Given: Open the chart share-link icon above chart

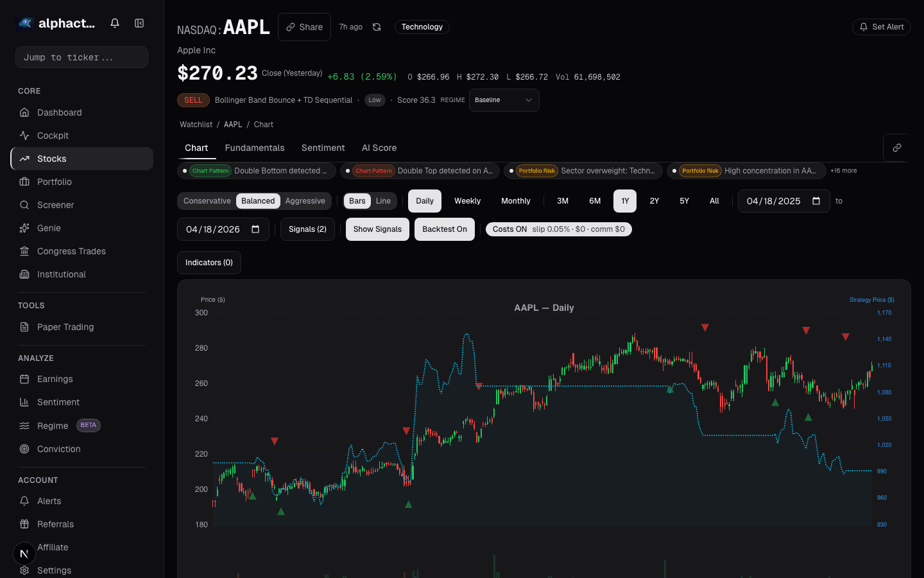Looking at the screenshot, I should click(896, 148).
